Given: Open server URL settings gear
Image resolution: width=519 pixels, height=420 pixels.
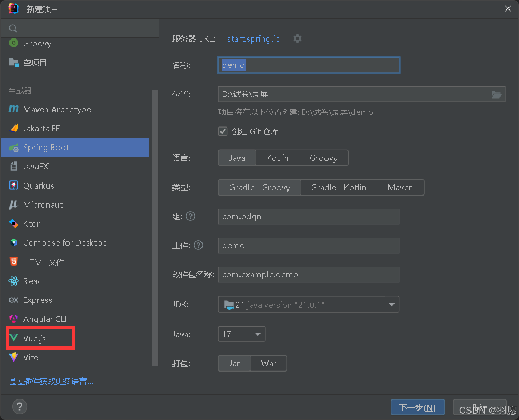Looking at the screenshot, I should pos(297,38).
